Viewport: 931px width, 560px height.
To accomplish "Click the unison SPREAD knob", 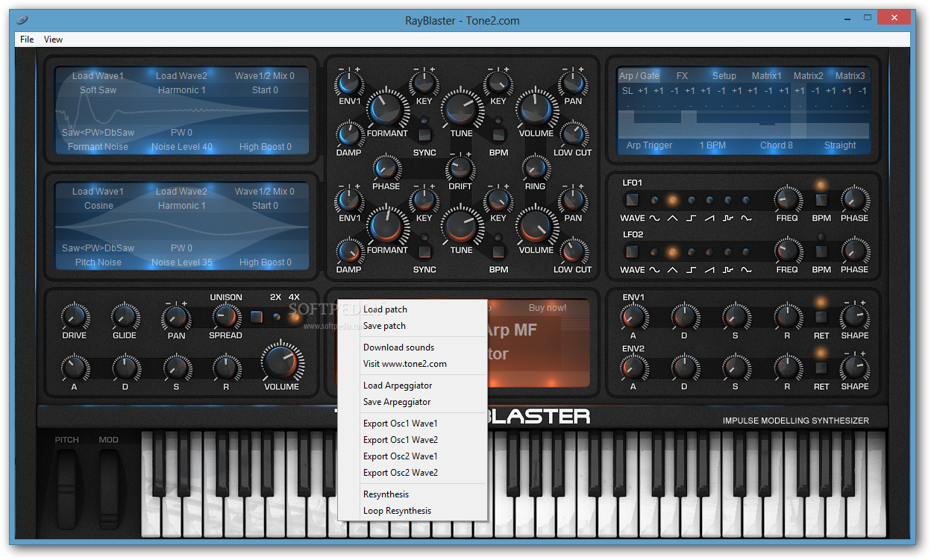I will coord(225,317).
